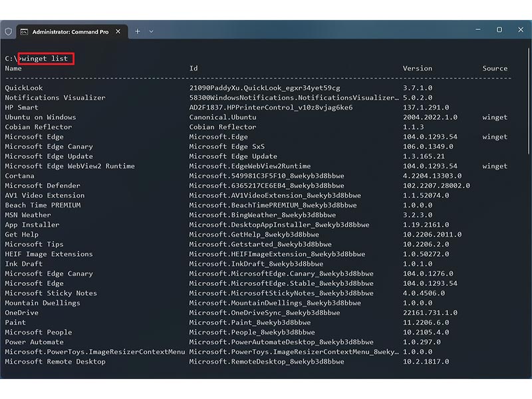Click the 'Name' column header
The width and height of the screenshot is (532, 399).
point(13,68)
